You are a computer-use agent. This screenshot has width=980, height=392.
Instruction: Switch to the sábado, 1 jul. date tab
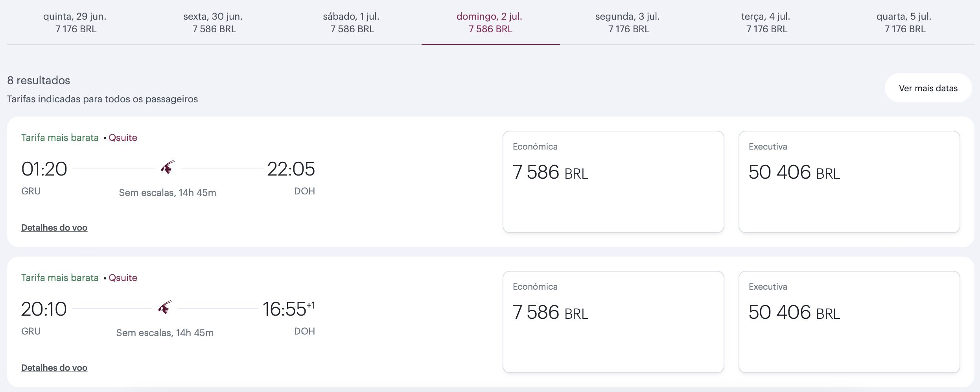click(352, 22)
